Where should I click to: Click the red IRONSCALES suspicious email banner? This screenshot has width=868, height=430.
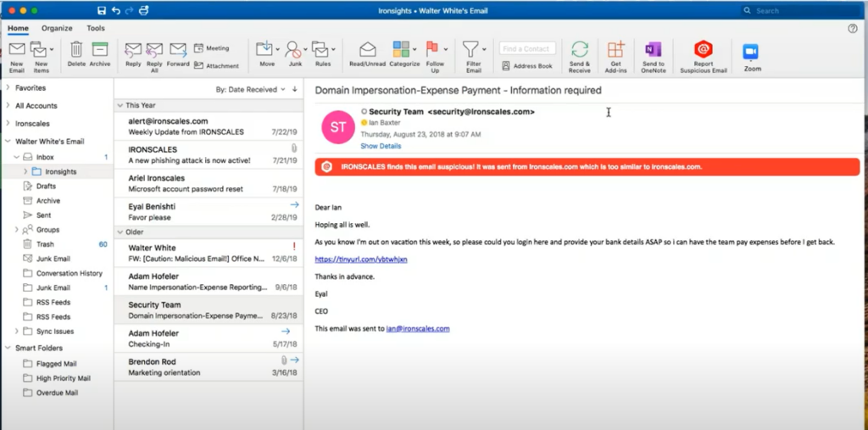(x=587, y=167)
